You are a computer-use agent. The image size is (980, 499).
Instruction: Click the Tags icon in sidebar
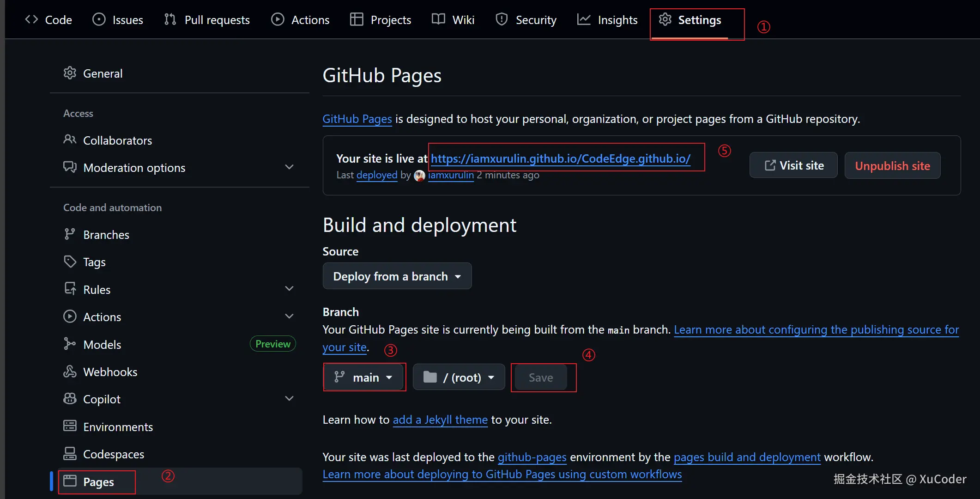(70, 262)
